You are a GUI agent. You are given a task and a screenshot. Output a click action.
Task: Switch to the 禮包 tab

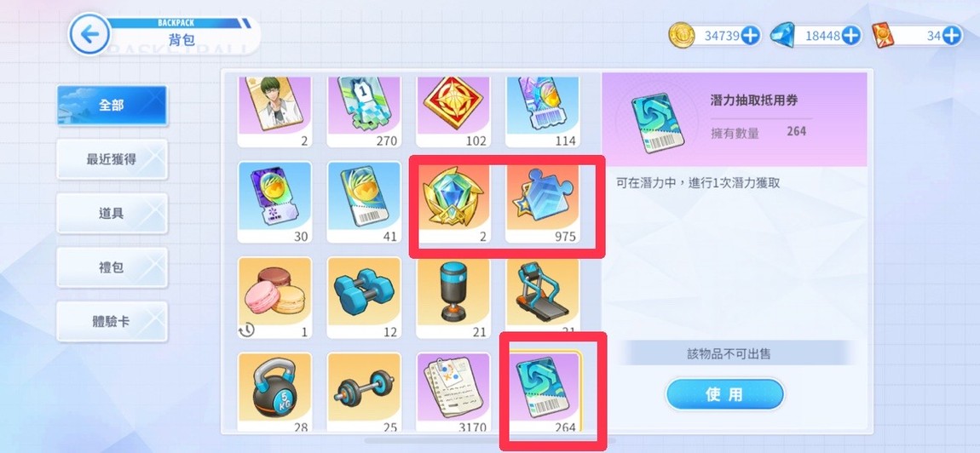112,267
